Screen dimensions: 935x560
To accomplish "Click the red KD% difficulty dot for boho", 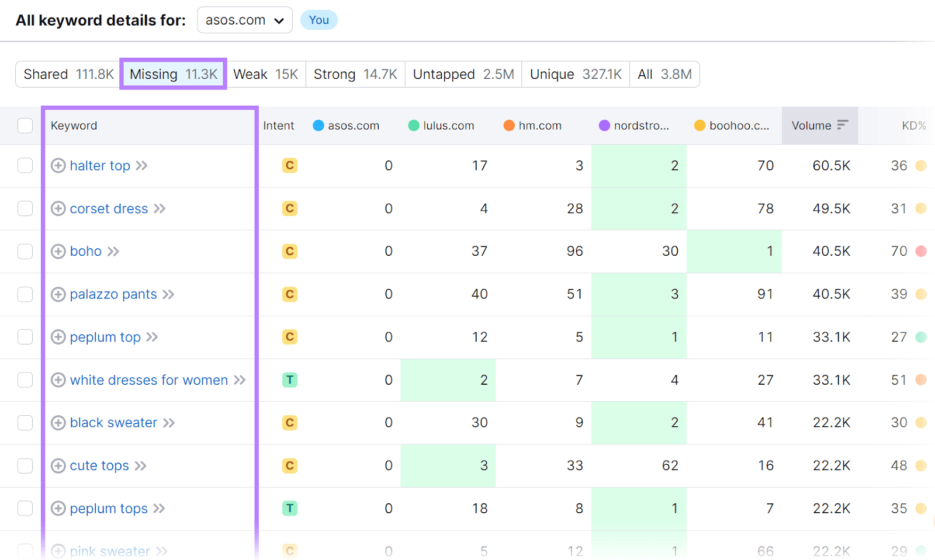I will (921, 251).
